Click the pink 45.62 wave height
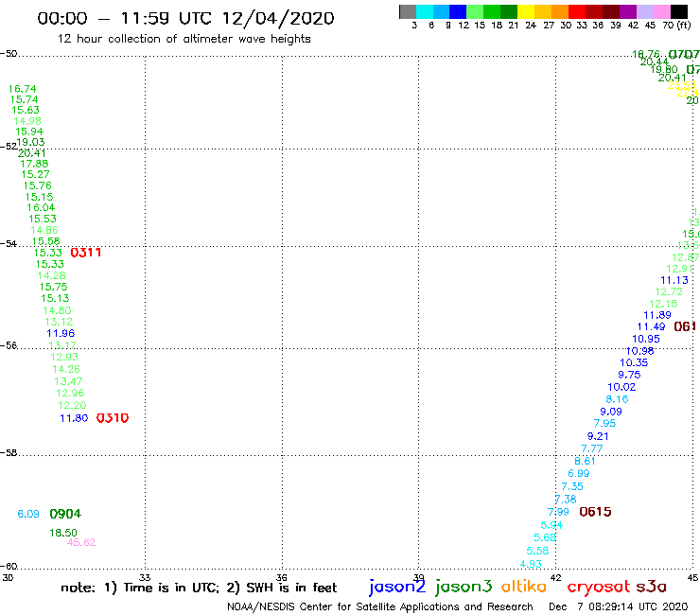 coord(81,543)
